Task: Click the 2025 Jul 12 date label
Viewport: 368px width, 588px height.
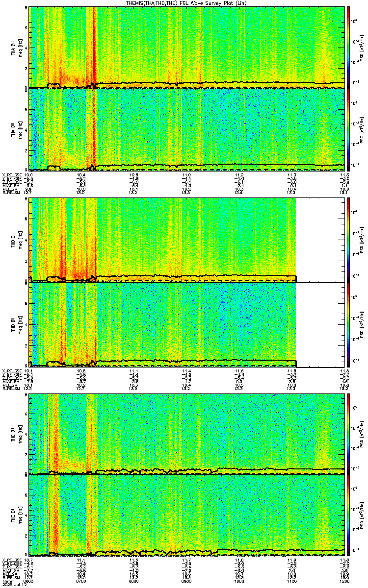Action: 13,585
